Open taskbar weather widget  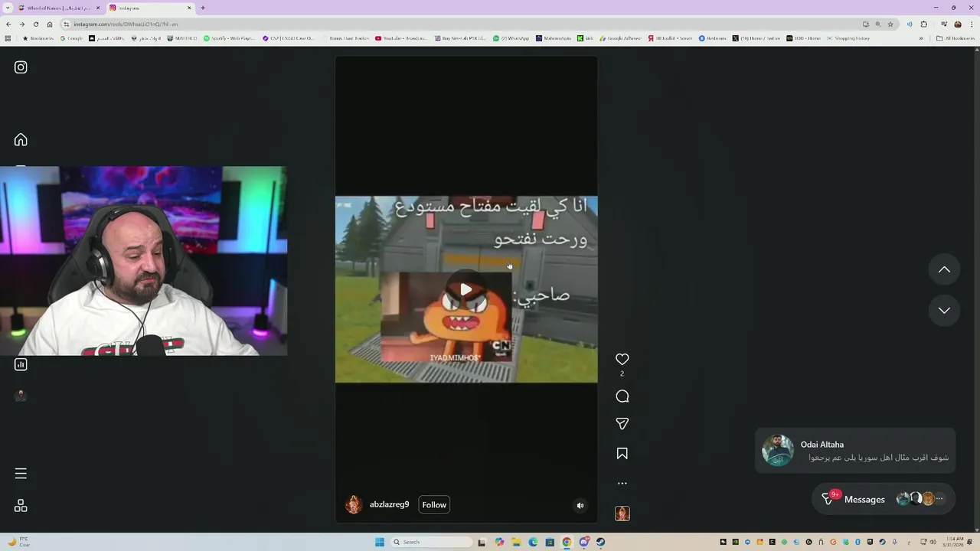pos(18,542)
